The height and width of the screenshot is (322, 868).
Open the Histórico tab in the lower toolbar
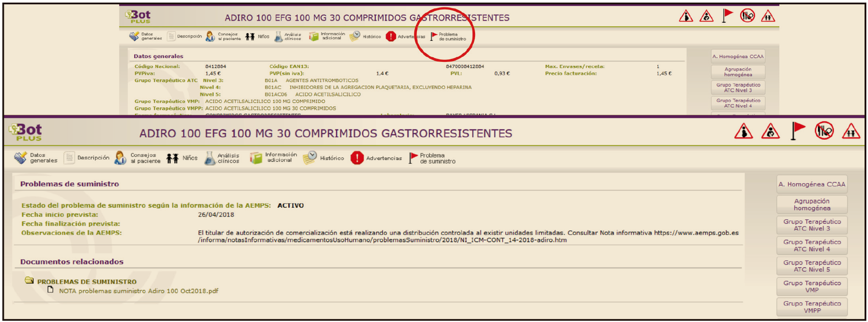click(x=331, y=158)
